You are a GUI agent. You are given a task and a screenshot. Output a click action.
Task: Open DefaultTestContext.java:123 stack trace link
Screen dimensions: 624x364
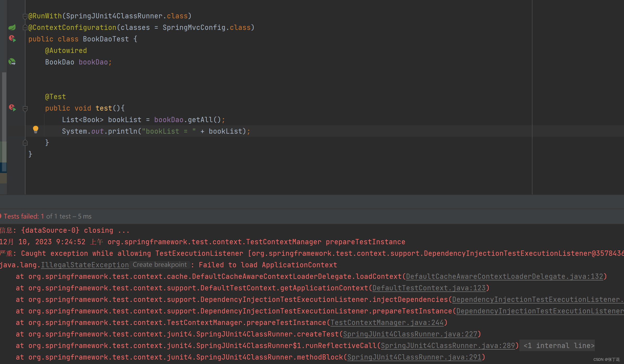coord(429,288)
